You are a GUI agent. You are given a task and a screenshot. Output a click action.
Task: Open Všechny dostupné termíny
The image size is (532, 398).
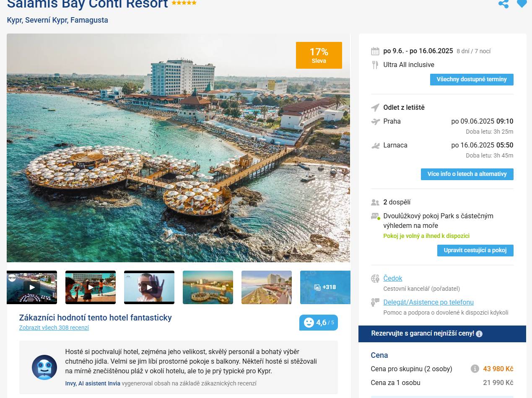coord(472,80)
